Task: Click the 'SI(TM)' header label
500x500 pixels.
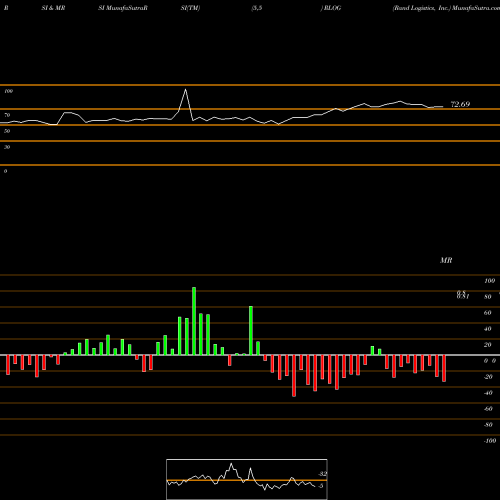Action: (190, 8)
